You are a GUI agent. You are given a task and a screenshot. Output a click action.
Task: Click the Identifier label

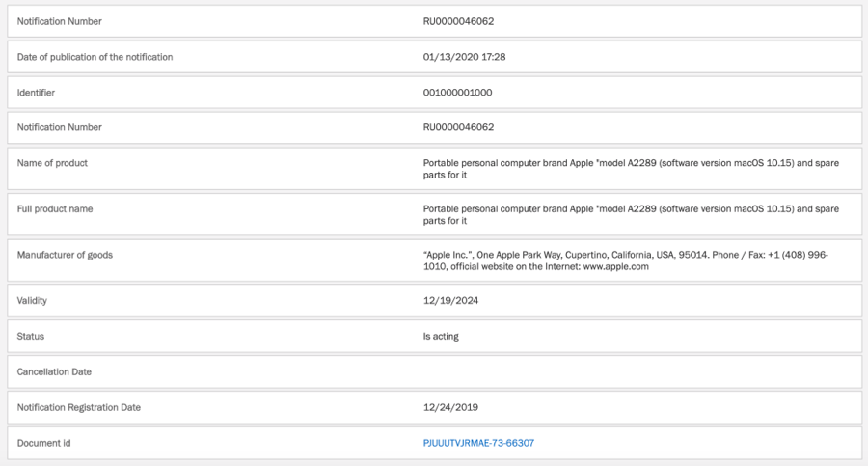click(x=36, y=93)
